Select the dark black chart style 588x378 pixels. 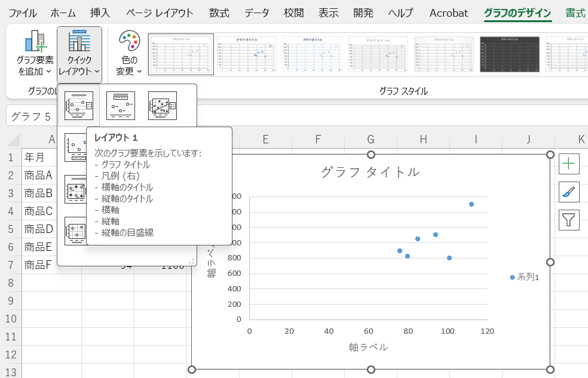pyautogui.click(x=510, y=54)
